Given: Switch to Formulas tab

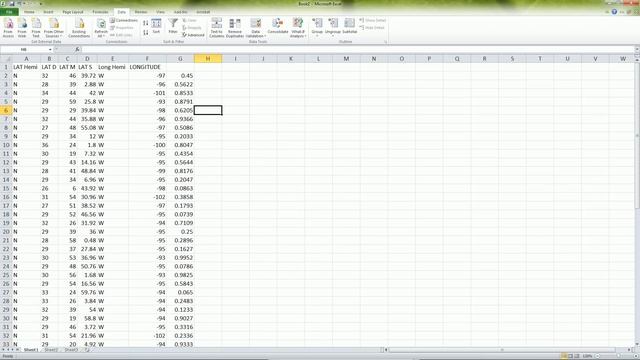Looking at the screenshot, I should click(x=100, y=12).
